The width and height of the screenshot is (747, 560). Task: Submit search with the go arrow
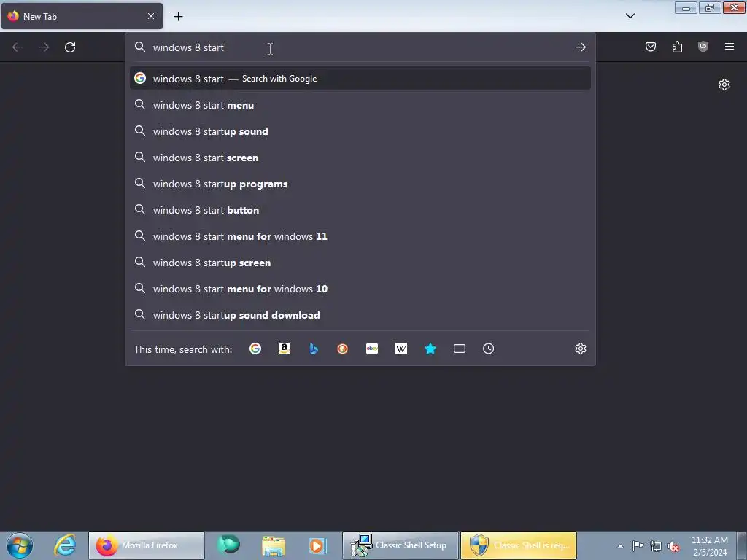580,47
